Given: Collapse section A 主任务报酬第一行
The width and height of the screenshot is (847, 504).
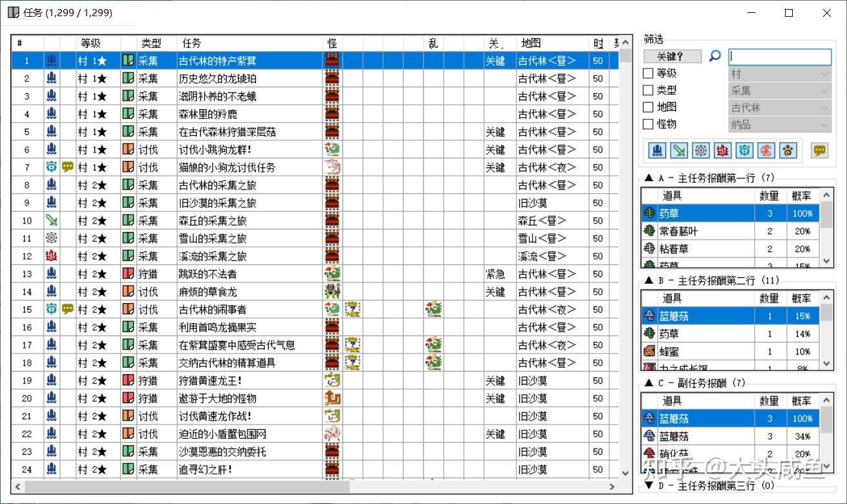Looking at the screenshot, I should click(648, 178).
